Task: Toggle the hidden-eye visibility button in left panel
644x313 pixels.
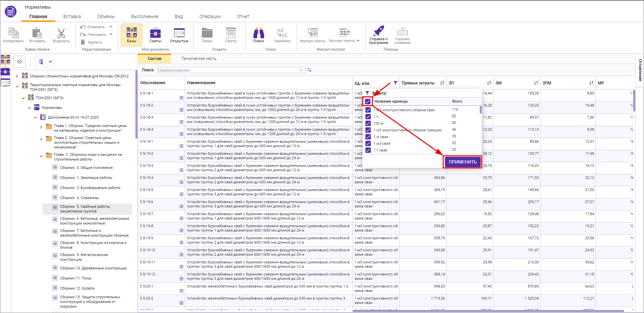Action: [x=20, y=62]
